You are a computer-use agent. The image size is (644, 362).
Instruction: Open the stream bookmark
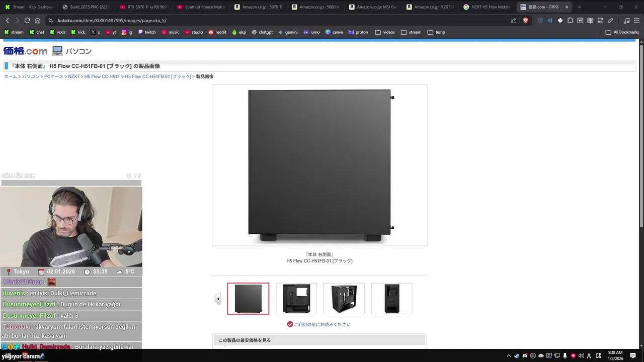click(x=14, y=32)
